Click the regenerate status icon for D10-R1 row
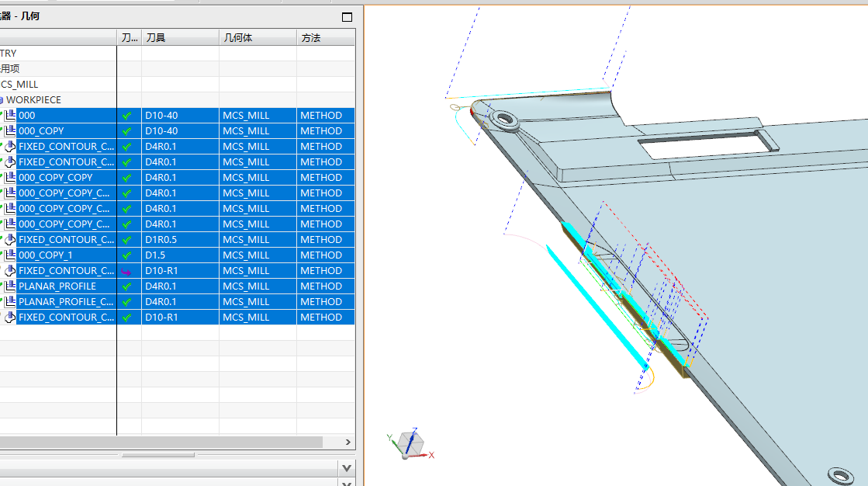This screenshot has width=868, height=486. click(126, 271)
